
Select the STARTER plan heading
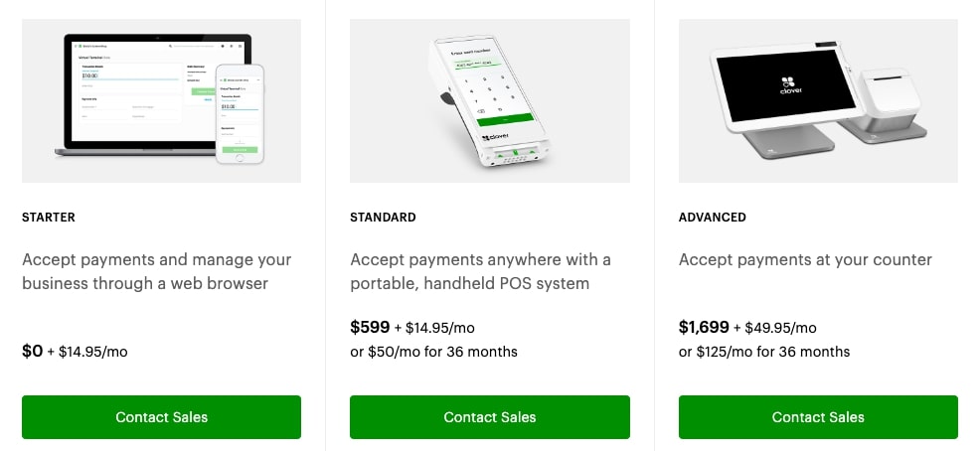(48, 218)
